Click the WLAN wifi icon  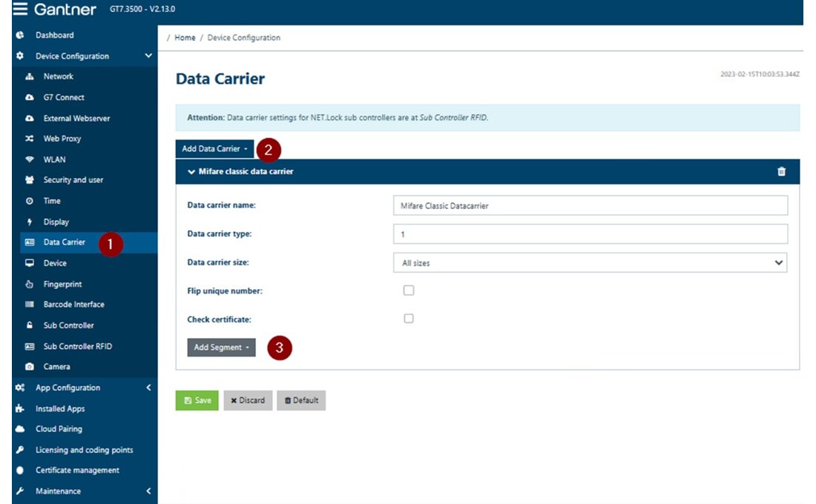tap(30, 159)
